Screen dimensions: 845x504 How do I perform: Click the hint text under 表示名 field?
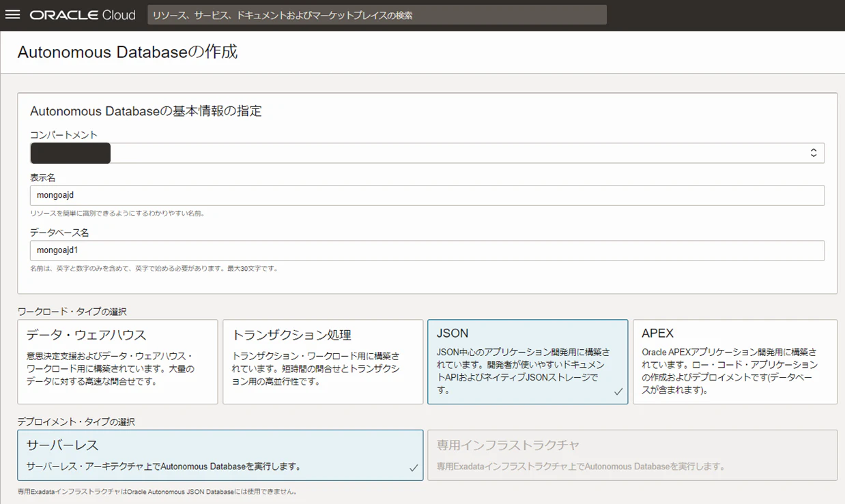[x=117, y=213]
